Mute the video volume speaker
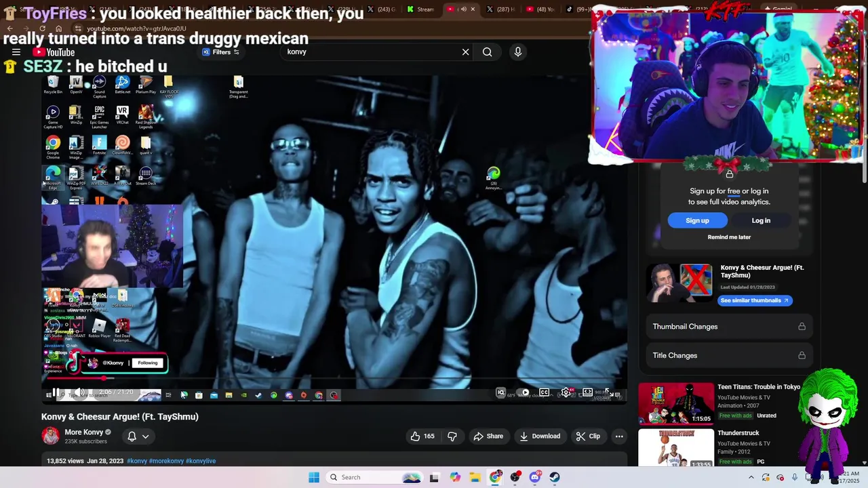 [x=80, y=392]
